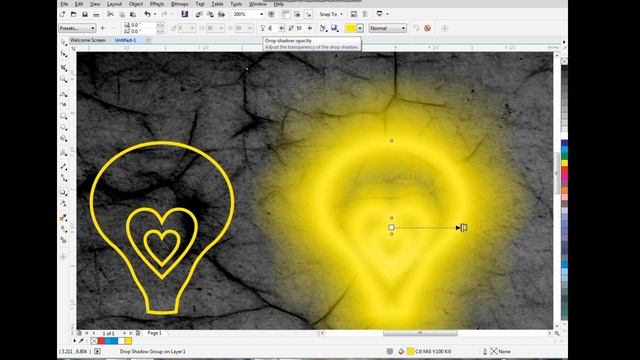
Task: Open the Normal merge mode dropdown
Action: tap(388, 28)
